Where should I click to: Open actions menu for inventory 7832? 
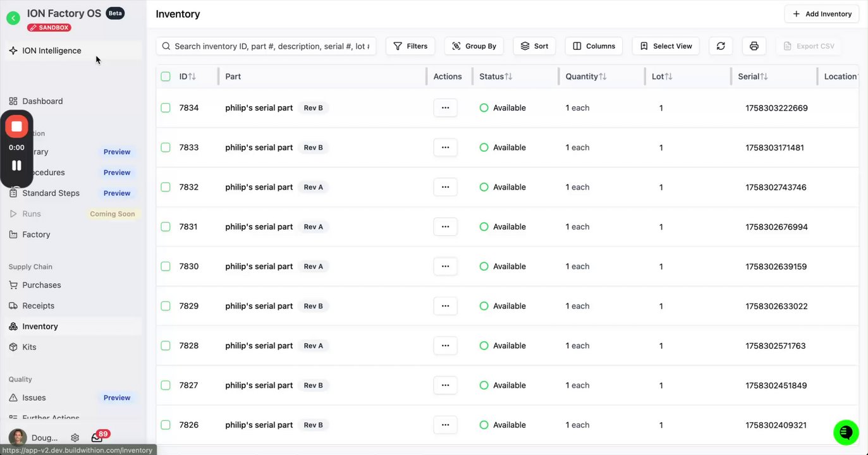(x=445, y=187)
